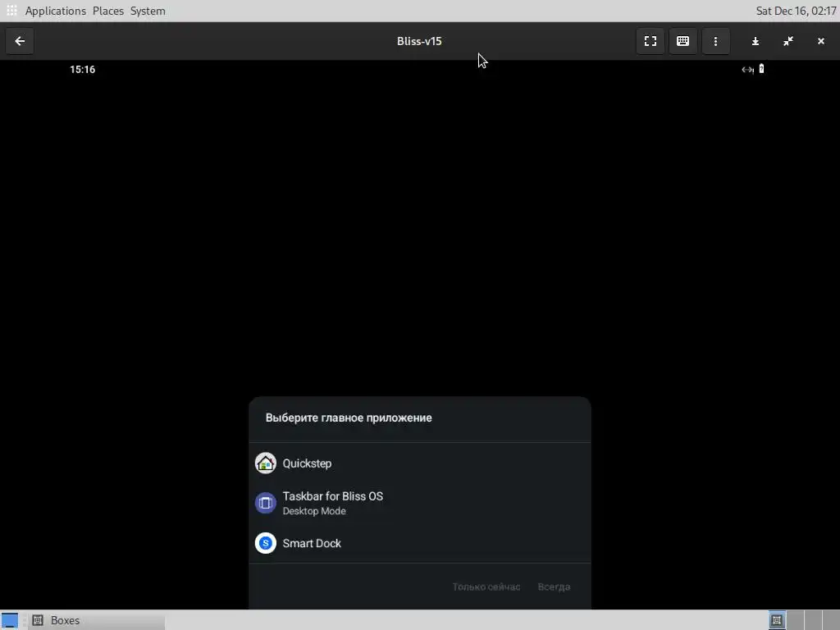Click the Android battery status icon
The width and height of the screenshot is (840, 630).
click(x=761, y=69)
